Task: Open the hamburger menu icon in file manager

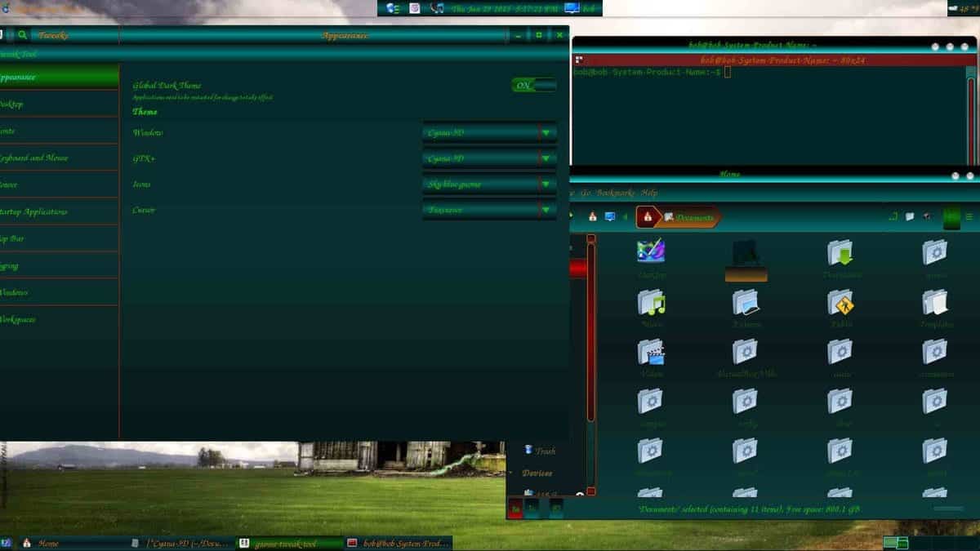Action: (x=969, y=217)
